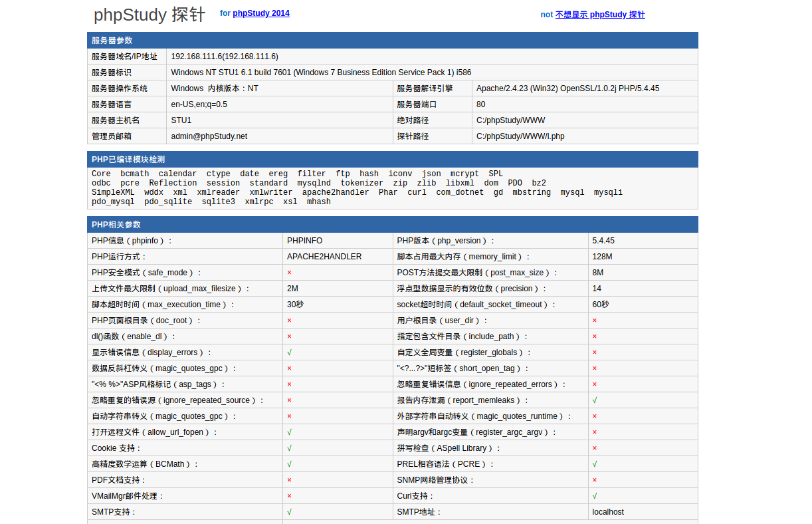Click the Curl支持 check mark
The image size is (812, 524).
tap(595, 496)
